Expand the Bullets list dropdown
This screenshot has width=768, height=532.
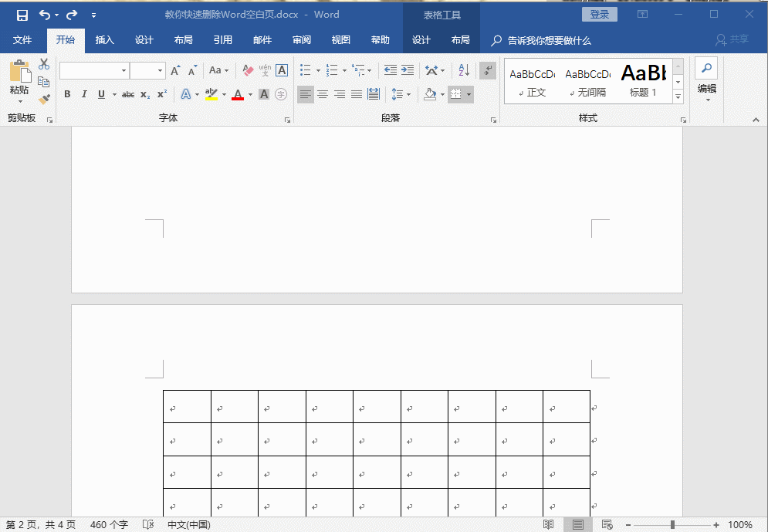tap(318, 71)
